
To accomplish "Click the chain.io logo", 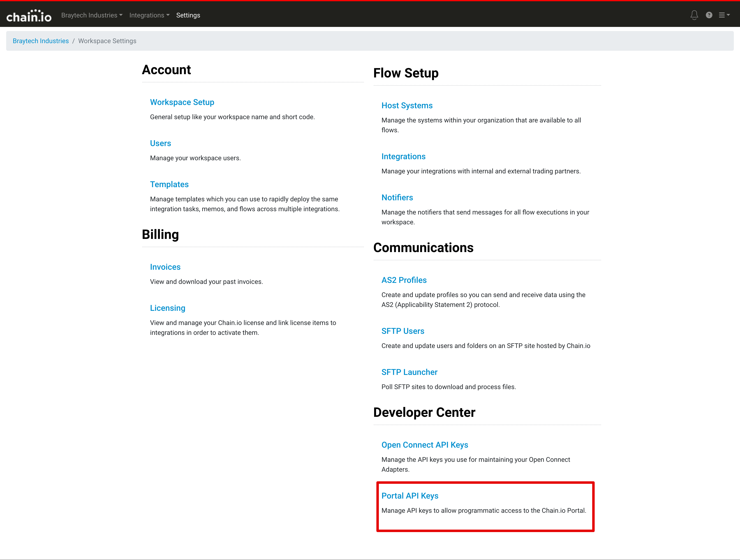I will [x=29, y=15].
